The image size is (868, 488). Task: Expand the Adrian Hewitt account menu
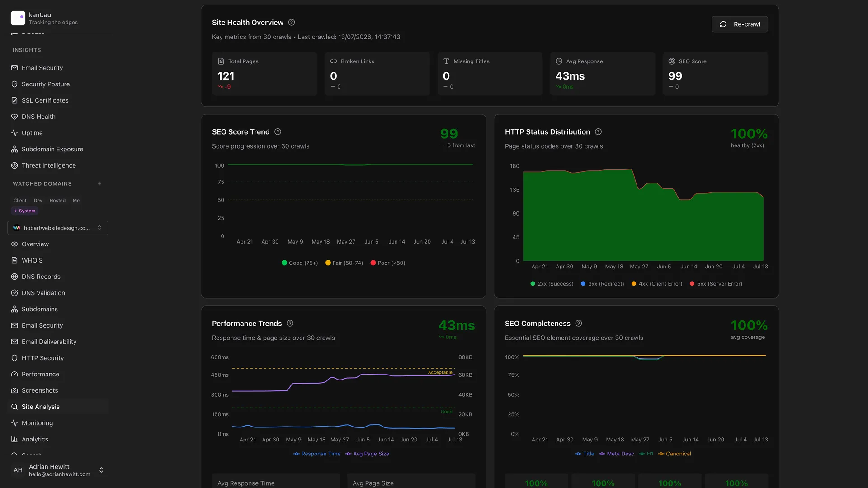(x=101, y=470)
